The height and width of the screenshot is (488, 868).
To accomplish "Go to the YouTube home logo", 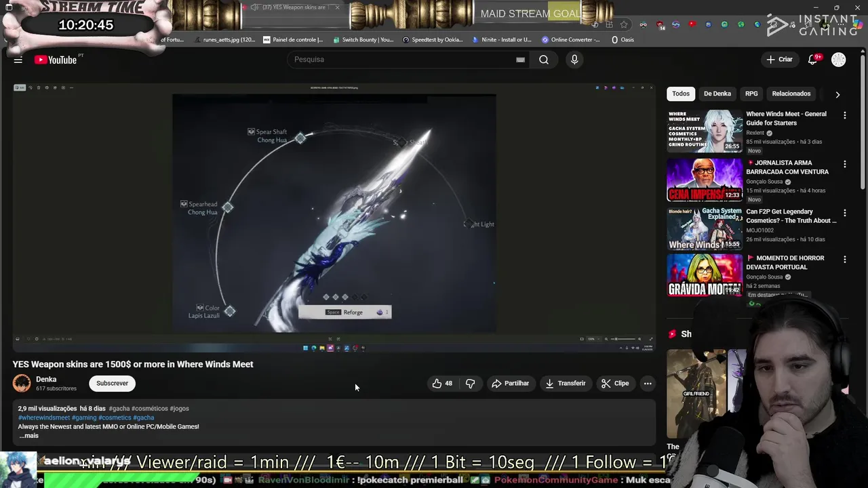I will coord(56,60).
